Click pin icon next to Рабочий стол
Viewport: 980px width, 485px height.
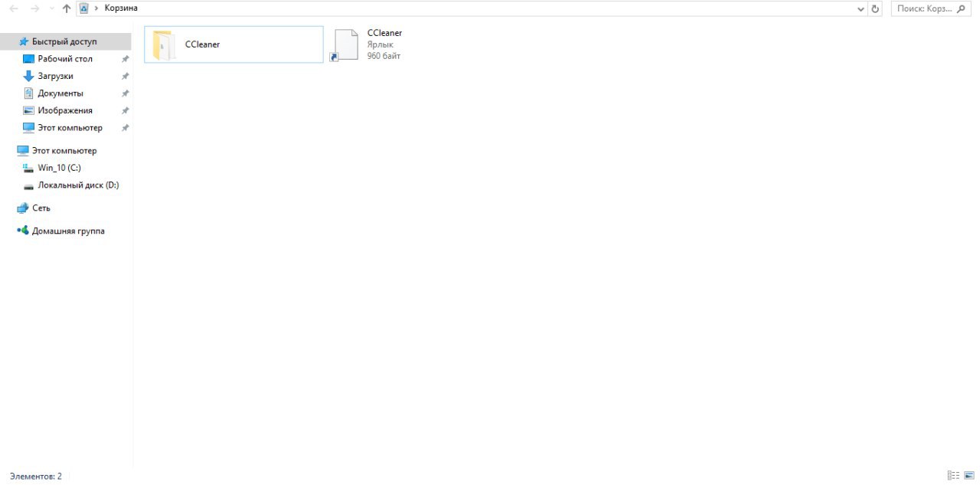pyautogui.click(x=125, y=59)
